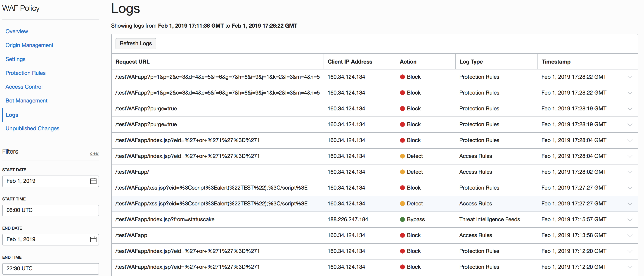Image resolution: width=644 pixels, height=276 pixels.
Task: Expand last visible 17:12:20 log row chevron
Action: tap(630, 267)
